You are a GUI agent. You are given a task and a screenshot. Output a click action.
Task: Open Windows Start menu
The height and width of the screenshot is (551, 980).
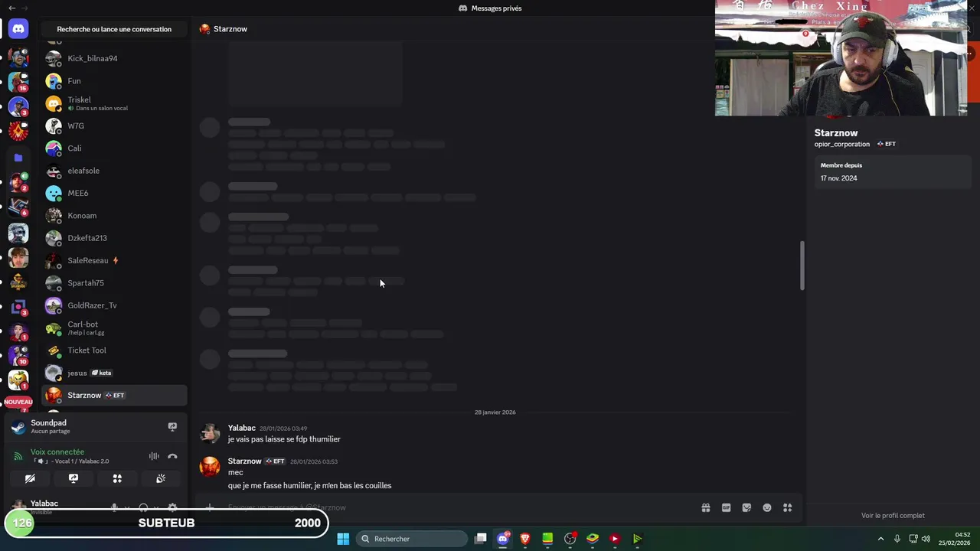point(343,539)
